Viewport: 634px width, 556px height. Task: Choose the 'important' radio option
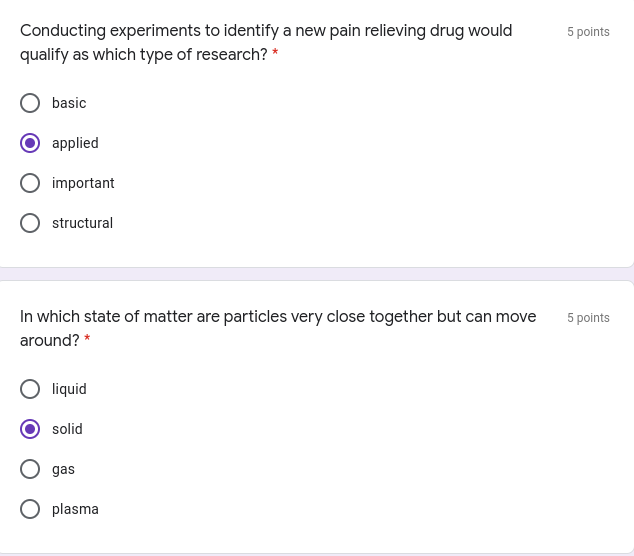(30, 183)
